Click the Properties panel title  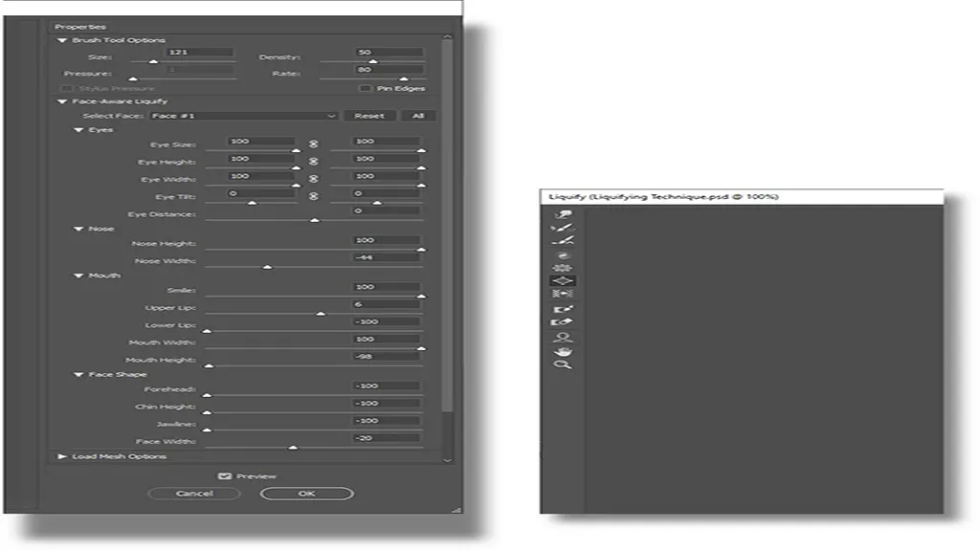[x=80, y=27]
